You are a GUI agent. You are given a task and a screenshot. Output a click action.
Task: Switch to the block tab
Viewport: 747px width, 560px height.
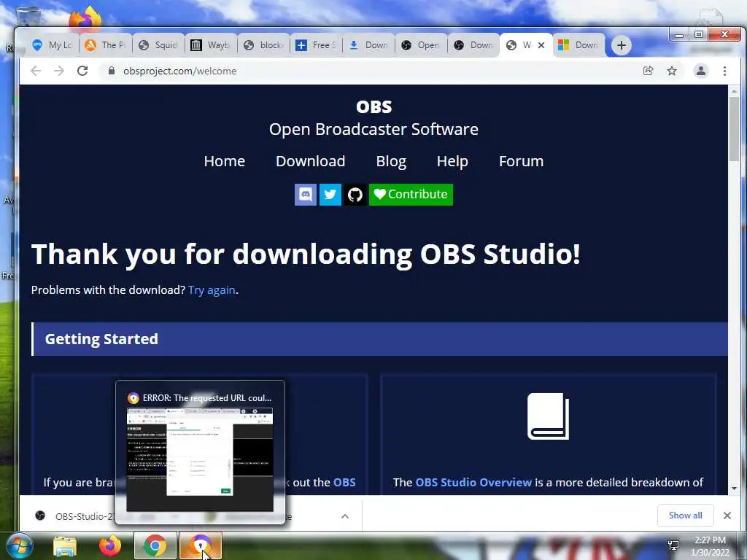point(263,45)
